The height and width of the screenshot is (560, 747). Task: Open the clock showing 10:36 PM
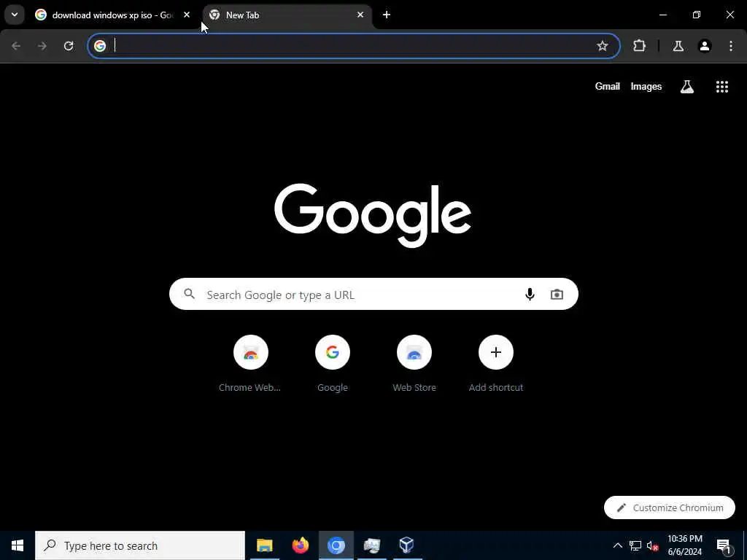coord(684,545)
